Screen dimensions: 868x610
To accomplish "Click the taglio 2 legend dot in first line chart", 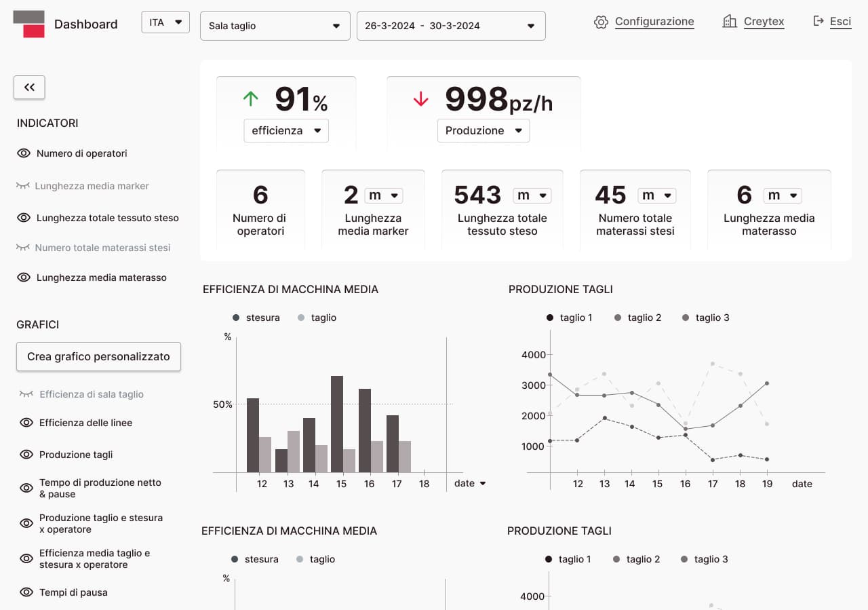I will [x=618, y=318].
